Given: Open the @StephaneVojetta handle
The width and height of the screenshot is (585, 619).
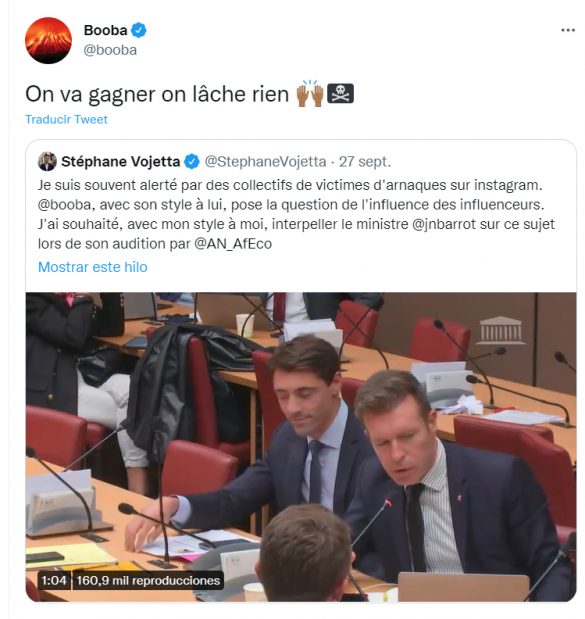Looking at the screenshot, I should click(265, 162).
